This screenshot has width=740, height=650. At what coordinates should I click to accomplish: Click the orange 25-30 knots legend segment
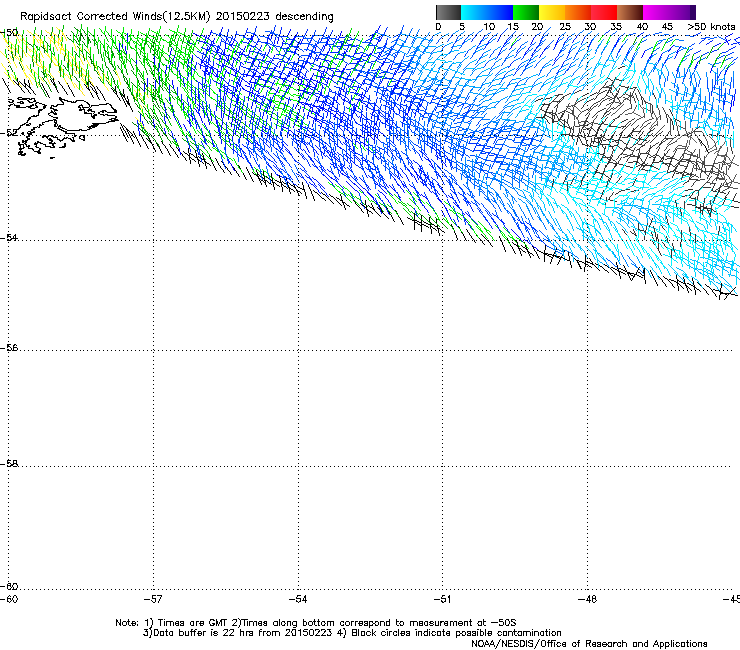(578, 12)
